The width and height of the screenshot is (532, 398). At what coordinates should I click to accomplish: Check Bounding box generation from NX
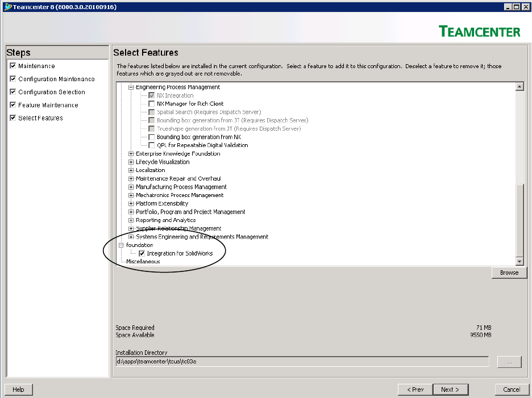coord(152,137)
